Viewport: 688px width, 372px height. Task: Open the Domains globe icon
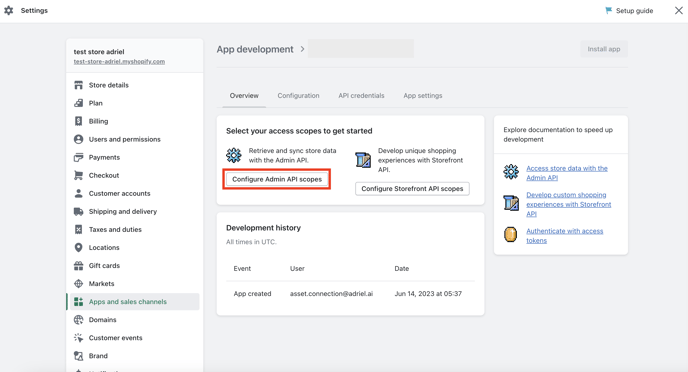(x=79, y=320)
